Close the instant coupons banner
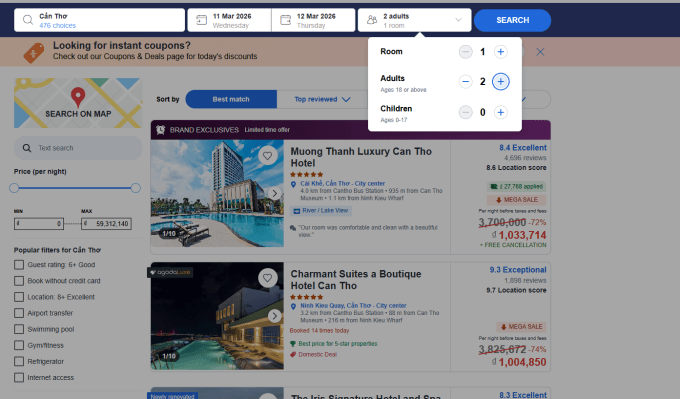 pyautogui.click(x=540, y=52)
